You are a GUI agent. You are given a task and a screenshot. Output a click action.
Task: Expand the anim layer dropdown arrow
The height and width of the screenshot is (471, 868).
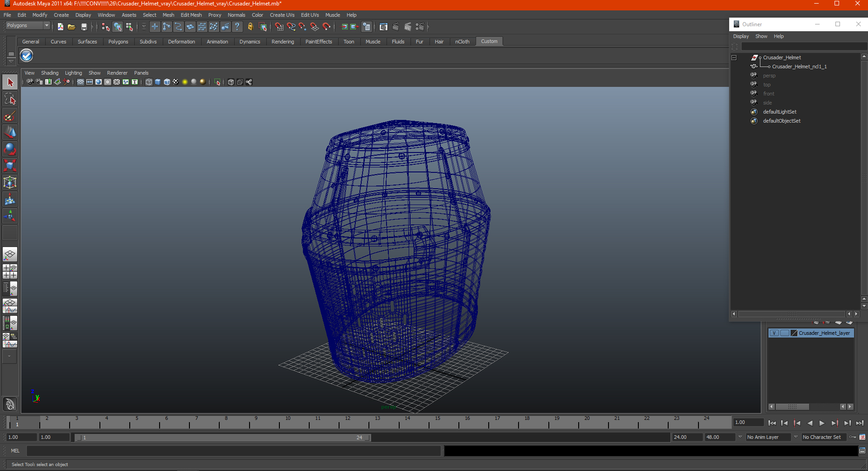[x=740, y=437]
